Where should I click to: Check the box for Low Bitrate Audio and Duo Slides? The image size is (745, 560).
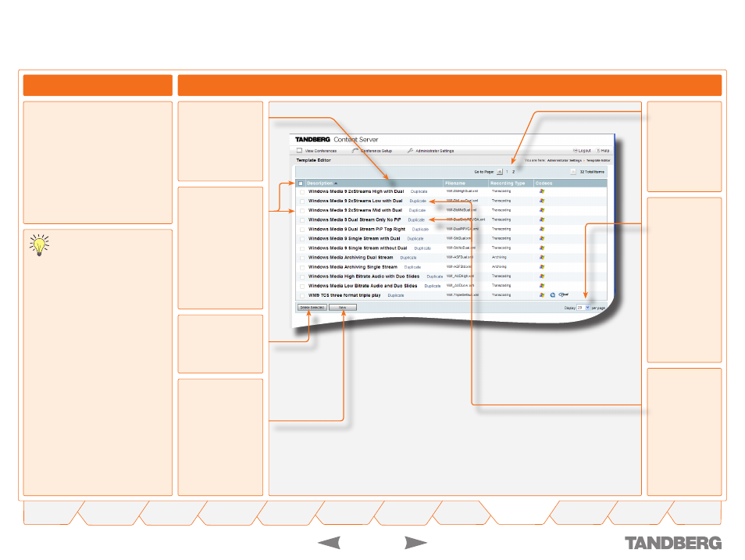click(x=302, y=286)
